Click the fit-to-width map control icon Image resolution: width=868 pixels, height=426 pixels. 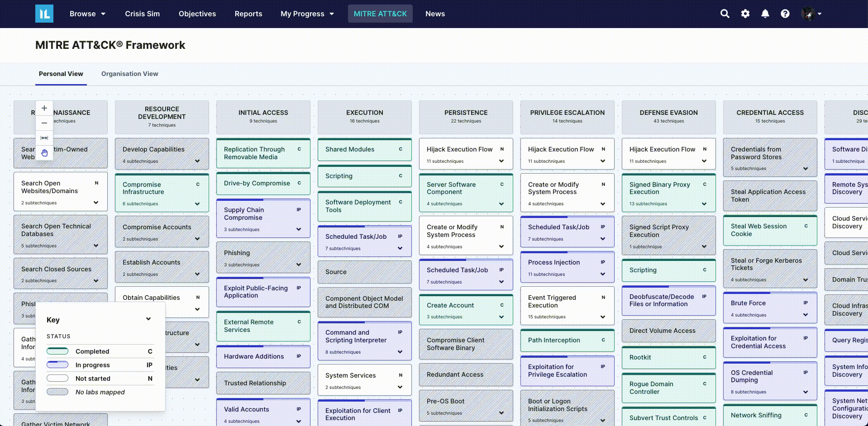pyautogui.click(x=44, y=138)
